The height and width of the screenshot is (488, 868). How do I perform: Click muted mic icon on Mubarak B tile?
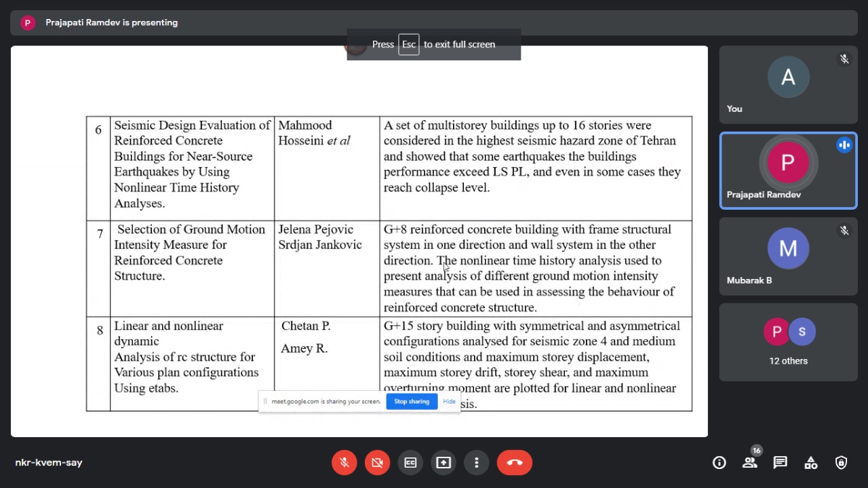[x=844, y=231]
